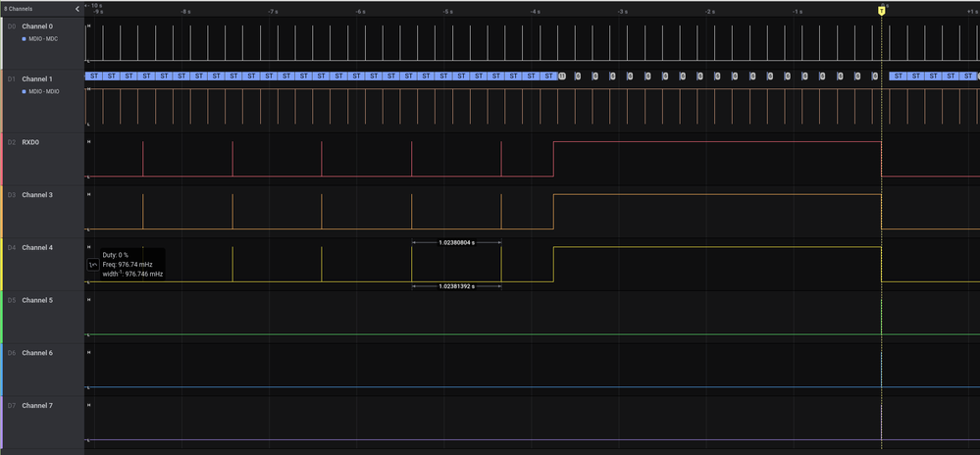The image size is (980, 455).
Task: Select the Channel 1 label
Action: coord(37,79)
